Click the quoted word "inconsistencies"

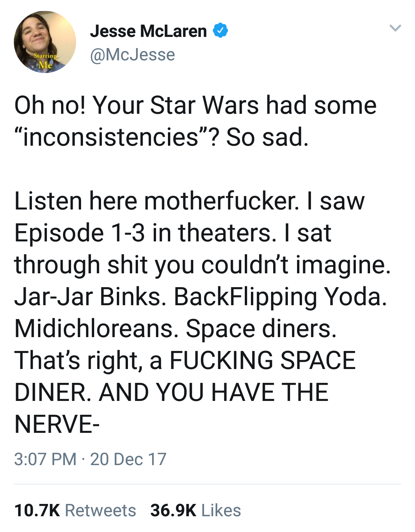coord(111,137)
